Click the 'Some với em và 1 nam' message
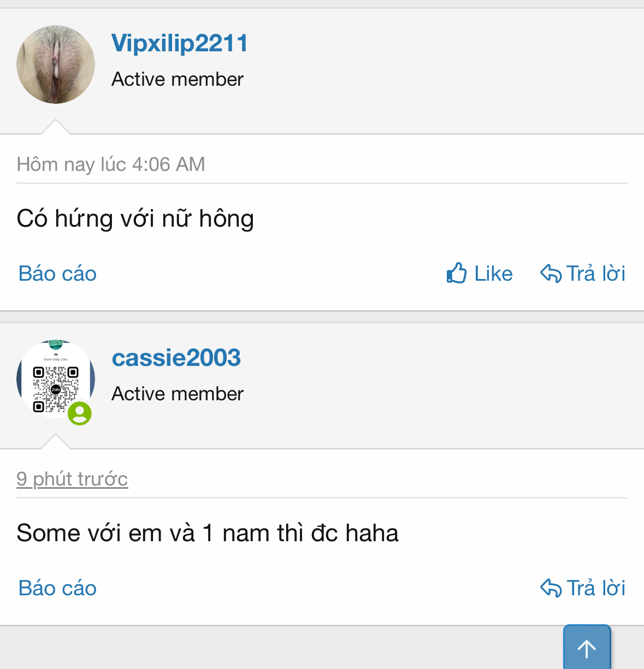644x669 pixels. click(x=208, y=533)
